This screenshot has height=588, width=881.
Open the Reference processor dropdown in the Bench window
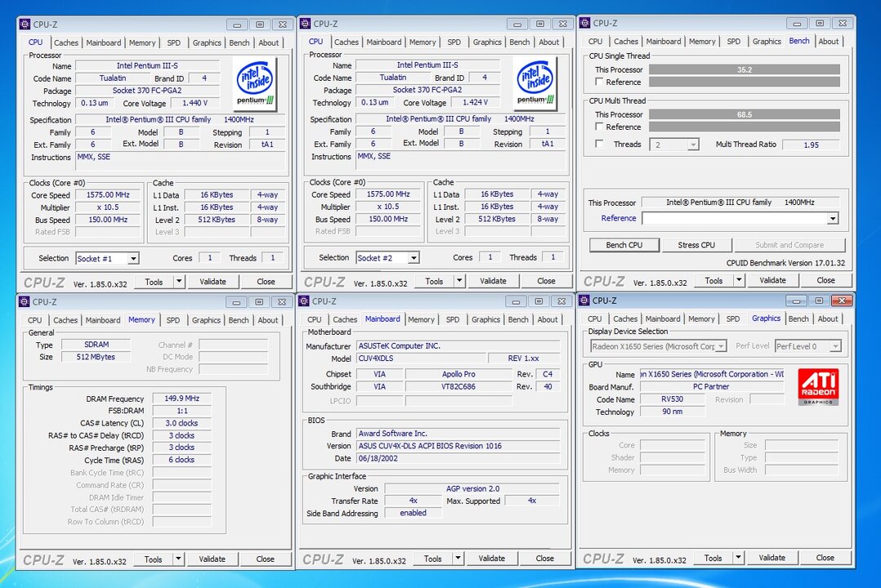[x=833, y=219]
